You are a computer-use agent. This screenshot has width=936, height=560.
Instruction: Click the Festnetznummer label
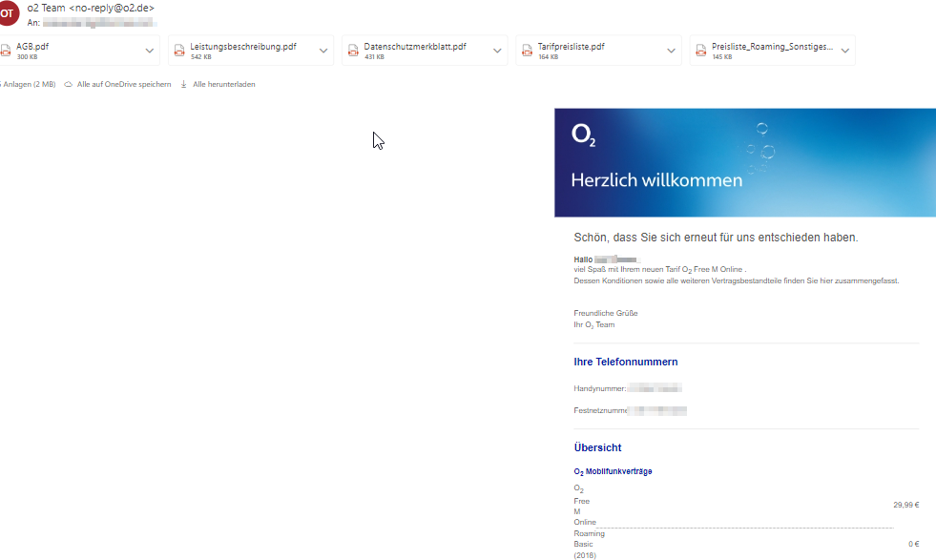(x=600, y=411)
